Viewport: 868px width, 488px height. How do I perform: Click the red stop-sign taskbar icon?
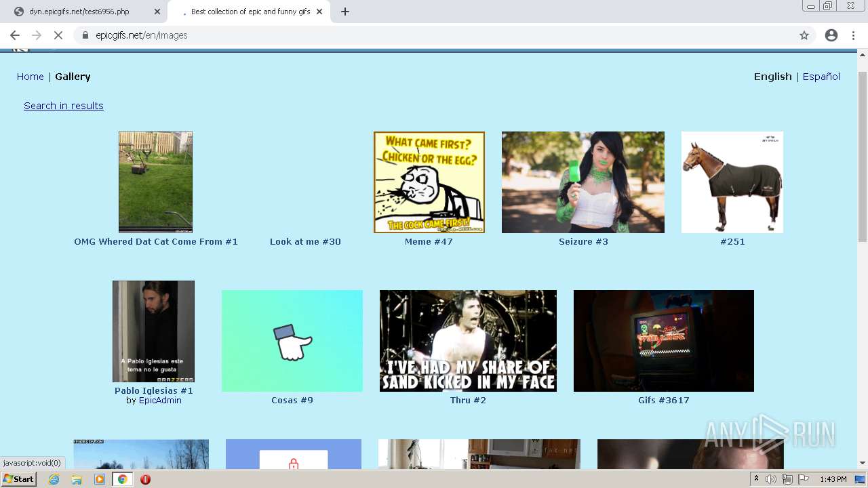(145, 479)
